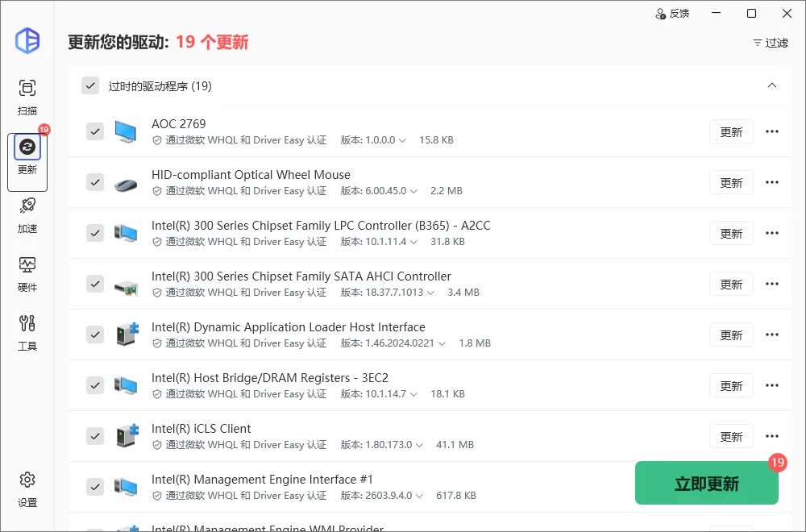Click 更新 button for AOC 2769

(731, 132)
